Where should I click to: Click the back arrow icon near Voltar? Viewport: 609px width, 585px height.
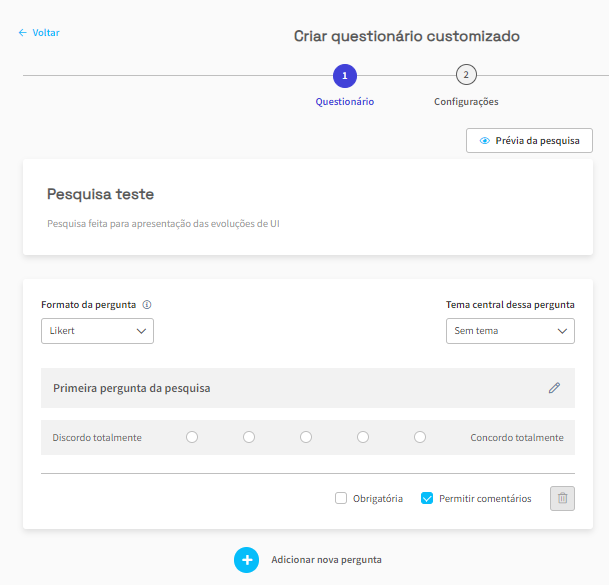point(22,33)
